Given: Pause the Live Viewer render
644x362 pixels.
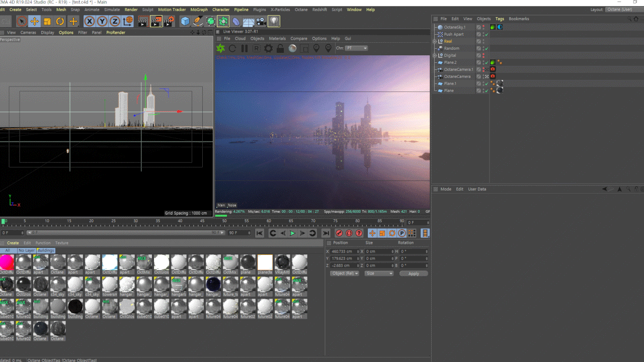Looking at the screenshot, I should click(x=245, y=48).
